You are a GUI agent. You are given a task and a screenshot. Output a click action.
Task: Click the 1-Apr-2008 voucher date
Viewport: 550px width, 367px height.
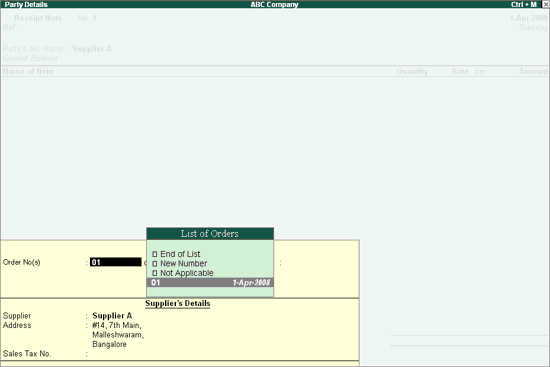point(528,18)
